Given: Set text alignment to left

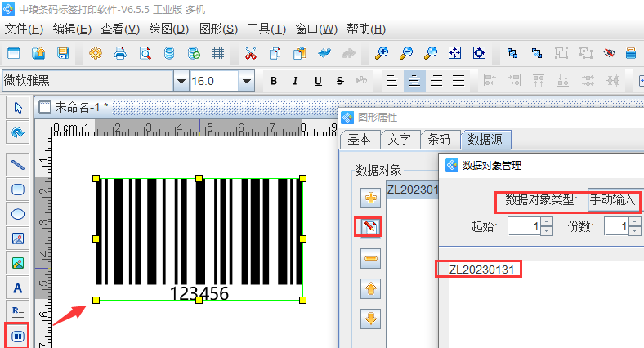Looking at the screenshot, I should tap(391, 80).
